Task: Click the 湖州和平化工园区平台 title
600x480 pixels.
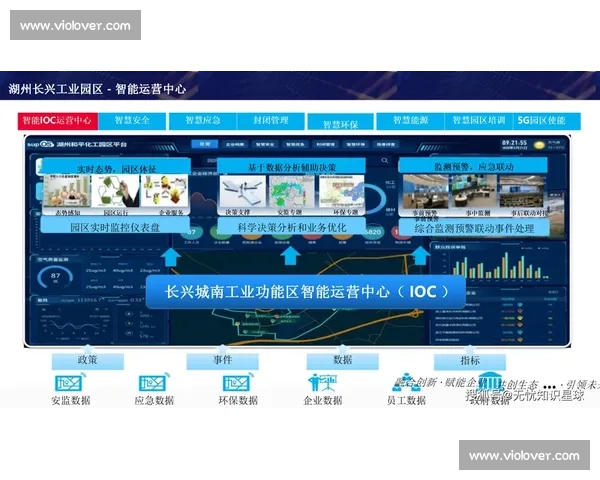Action: [x=91, y=145]
